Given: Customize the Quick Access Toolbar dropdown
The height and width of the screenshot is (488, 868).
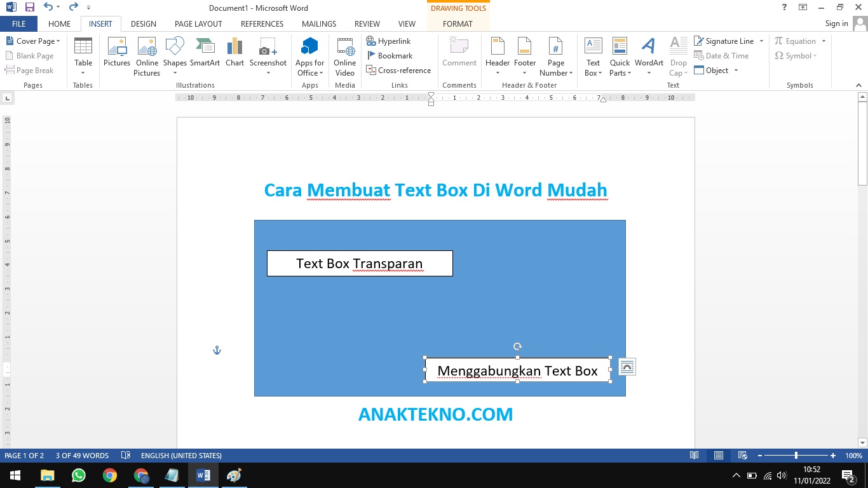Looking at the screenshot, I should pyautogui.click(x=88, y=8).
